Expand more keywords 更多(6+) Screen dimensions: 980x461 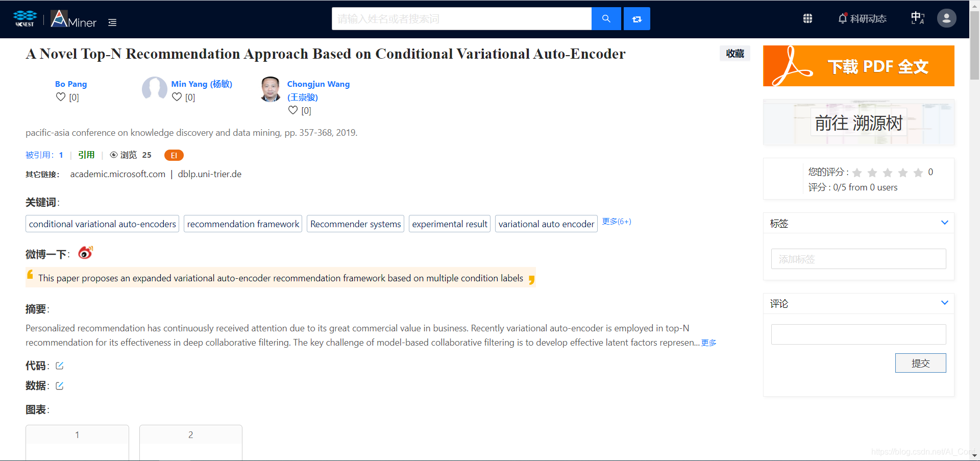click(x=617, y=221)
